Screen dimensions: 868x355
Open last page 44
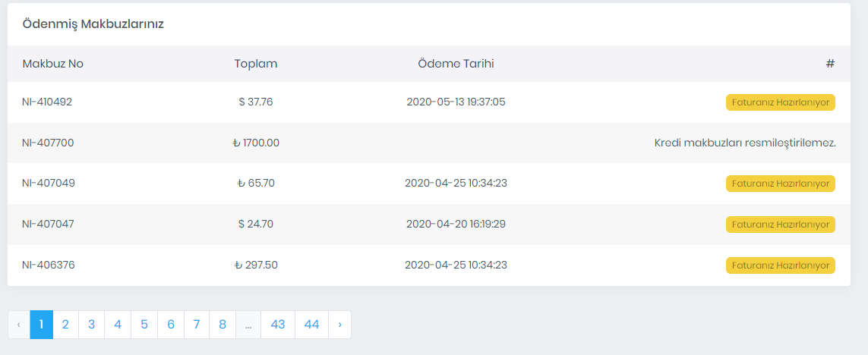click(x=311, y=325)
